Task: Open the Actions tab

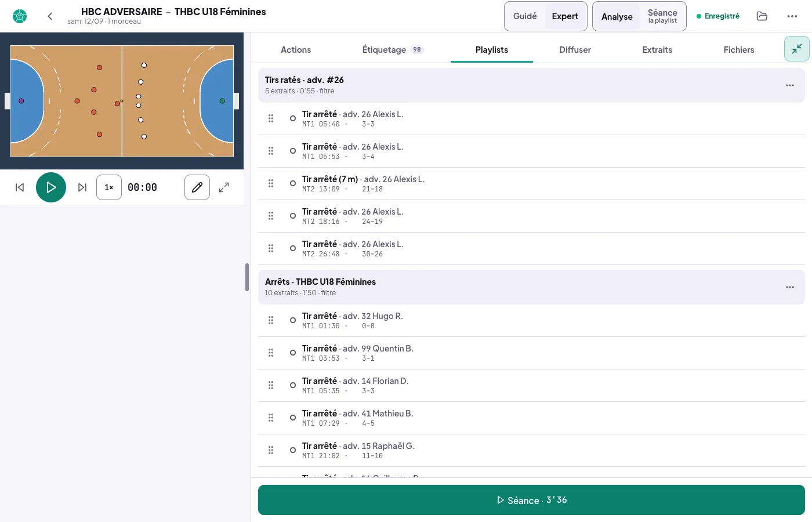Action: point(296,50)
